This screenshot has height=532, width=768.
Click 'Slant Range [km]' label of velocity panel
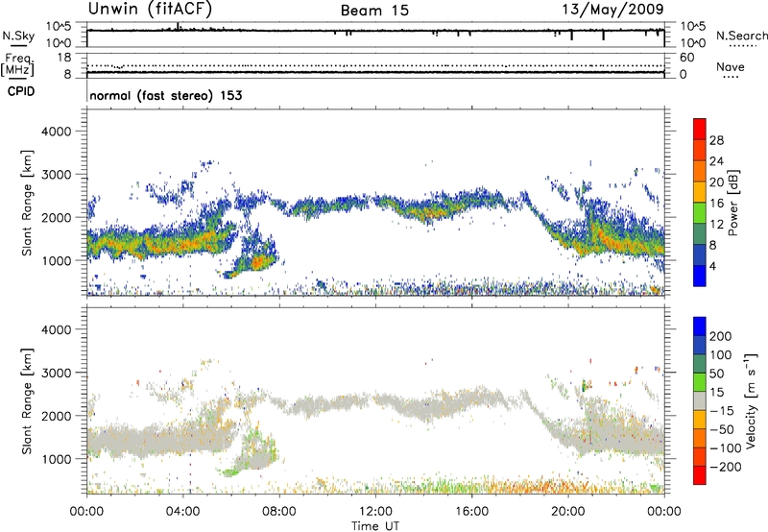coord(27,401)
